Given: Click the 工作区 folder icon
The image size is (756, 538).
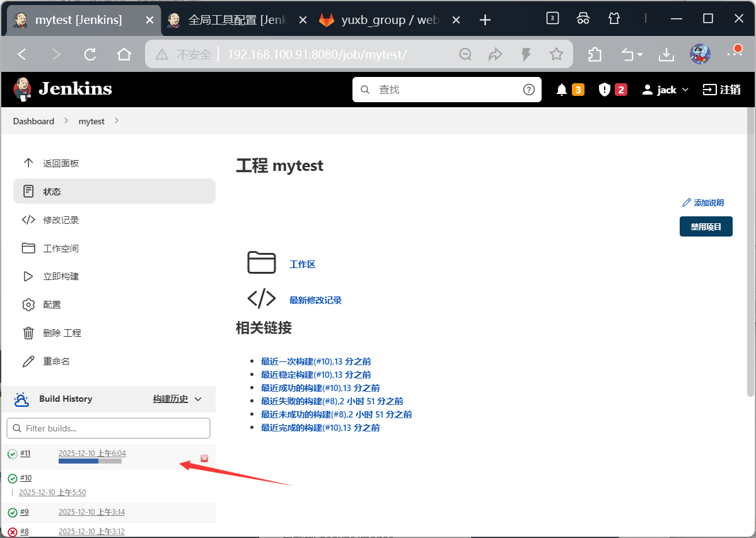Looking at the screenshot, I should (261, 262).
